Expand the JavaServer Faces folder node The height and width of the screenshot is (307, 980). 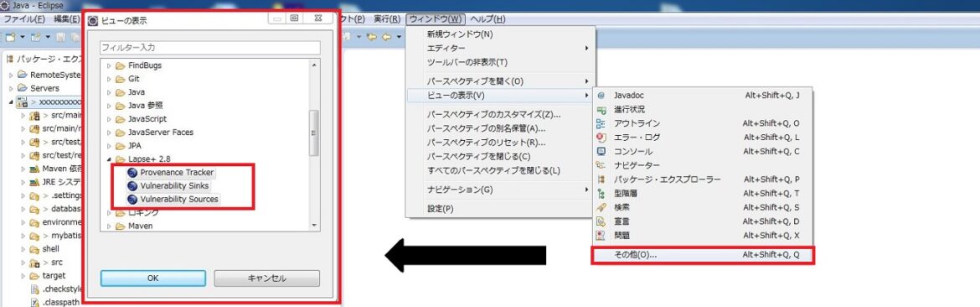(x=109, y=133)
